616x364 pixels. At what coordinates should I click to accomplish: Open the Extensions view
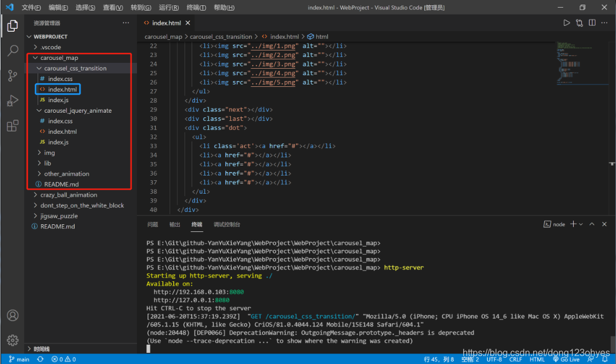(x=12, y=126)
